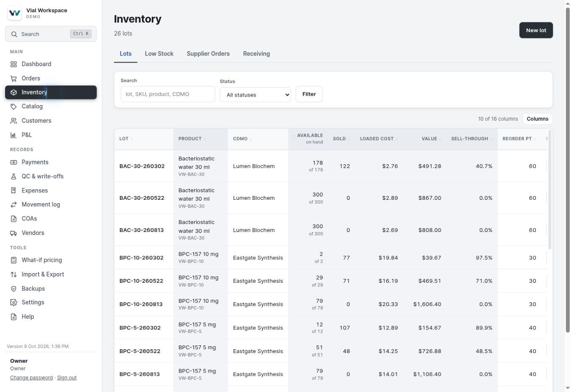
Task: Click lot BPC-10-260302 in the table
Action: tap(141, 258)
